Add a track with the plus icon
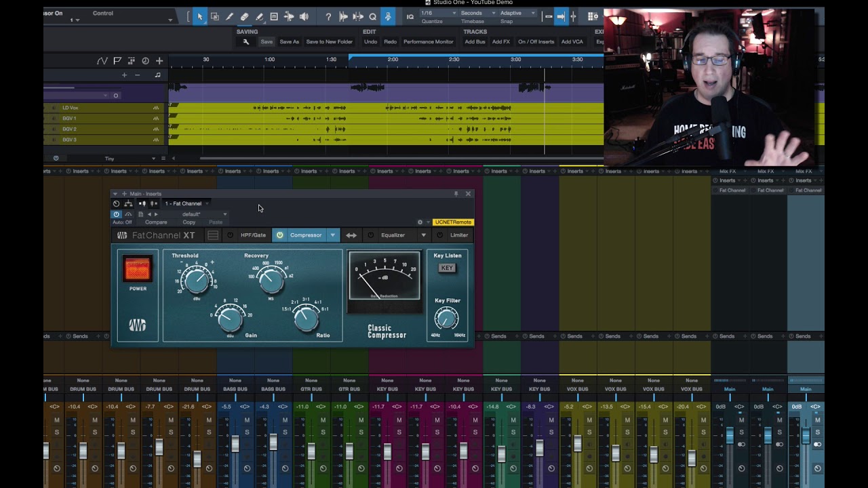Image resolution: width=868 pixels, height=488 pixels. (x=159, y=60)
